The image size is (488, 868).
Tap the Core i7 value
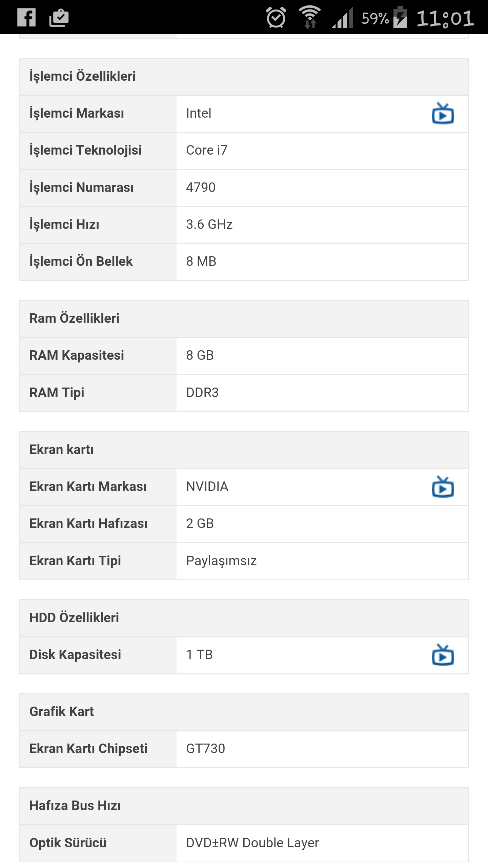click(x=207, y=150)
